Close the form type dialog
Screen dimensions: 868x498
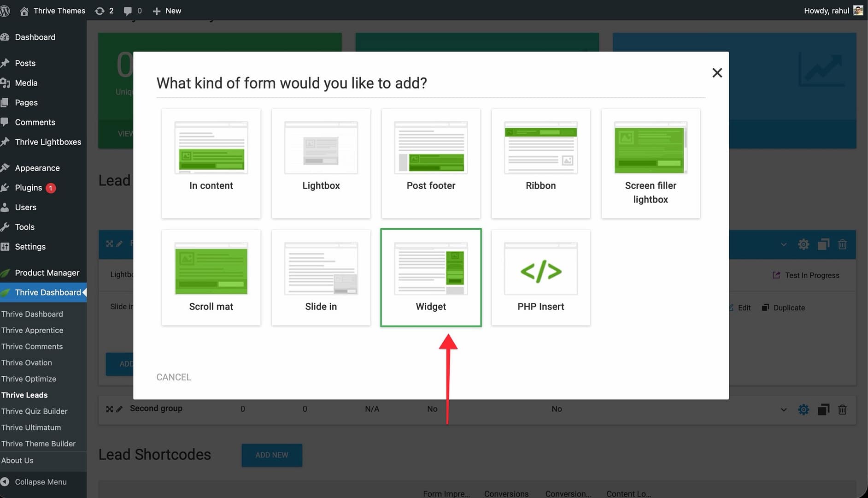pyautogui.click(x=717, y=72)
